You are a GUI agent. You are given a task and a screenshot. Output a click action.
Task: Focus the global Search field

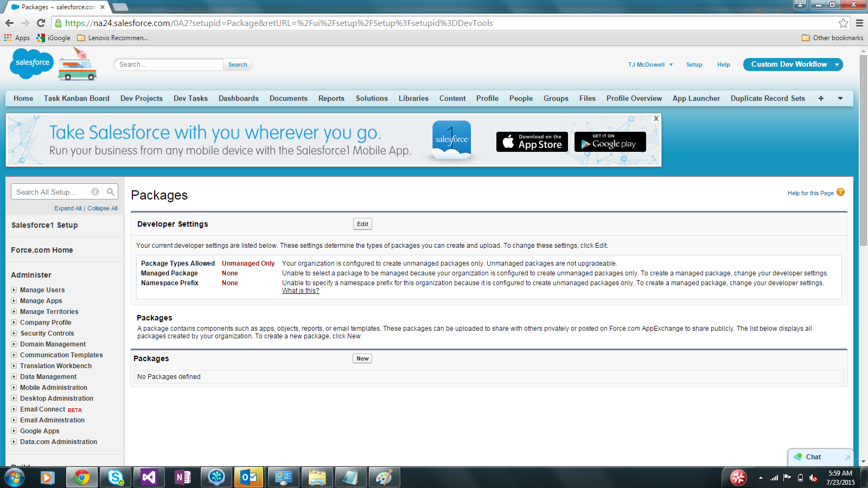click(169, 65)
